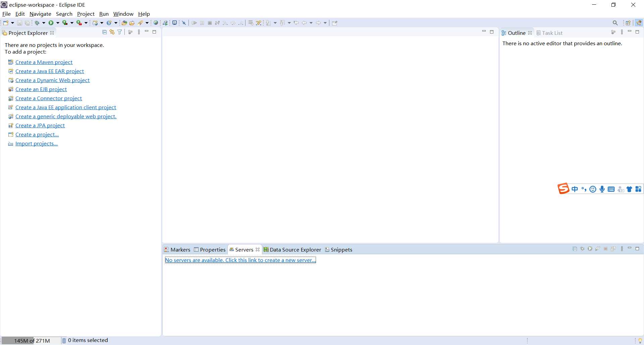The height and width of the screenshot is (345, 644).
Task: Click the garbage collector trash icon
Action: tap(64, 340)
